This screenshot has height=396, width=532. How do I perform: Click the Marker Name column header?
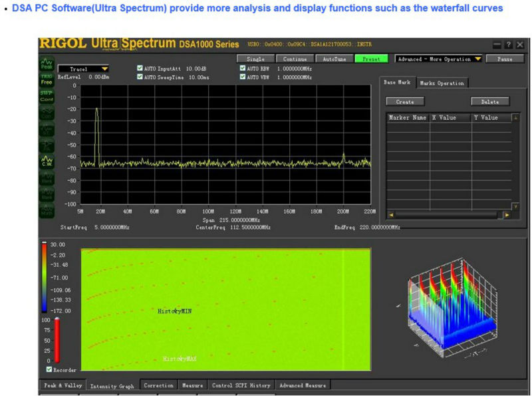pyautogui.click(x=408, y=118)
